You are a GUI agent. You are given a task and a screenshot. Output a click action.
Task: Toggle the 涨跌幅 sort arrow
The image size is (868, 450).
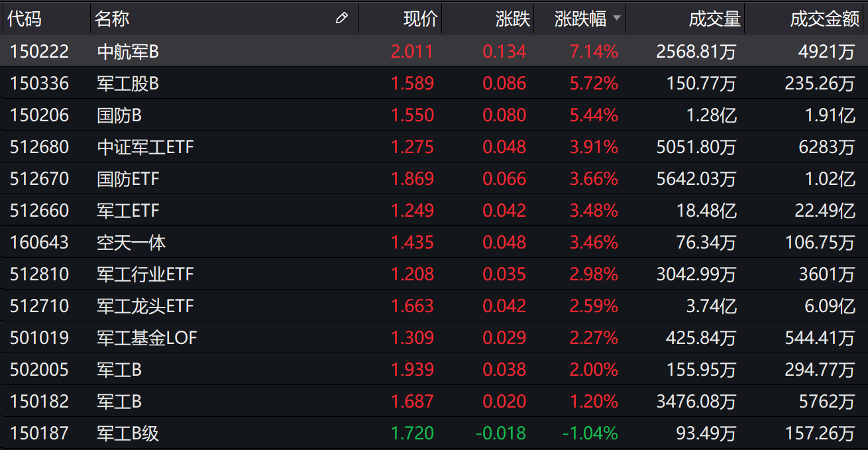617,19
